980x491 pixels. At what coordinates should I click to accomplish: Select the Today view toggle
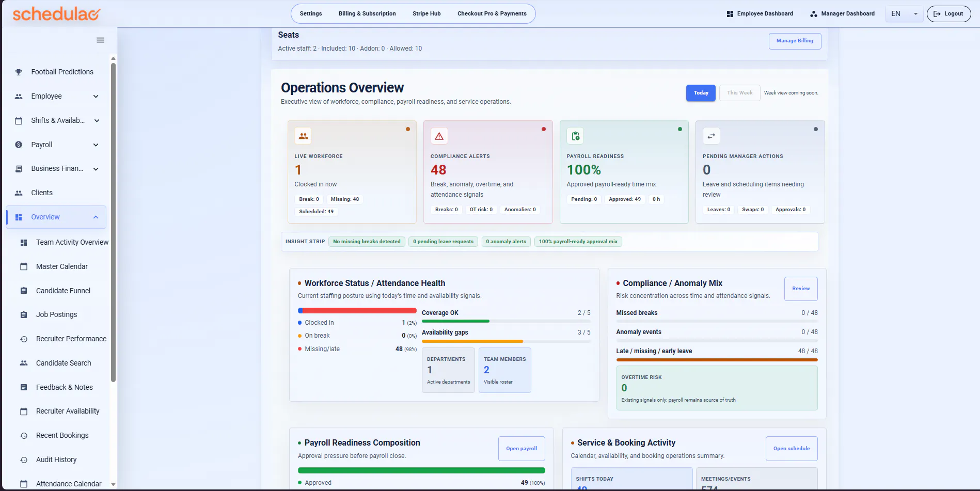701,93
